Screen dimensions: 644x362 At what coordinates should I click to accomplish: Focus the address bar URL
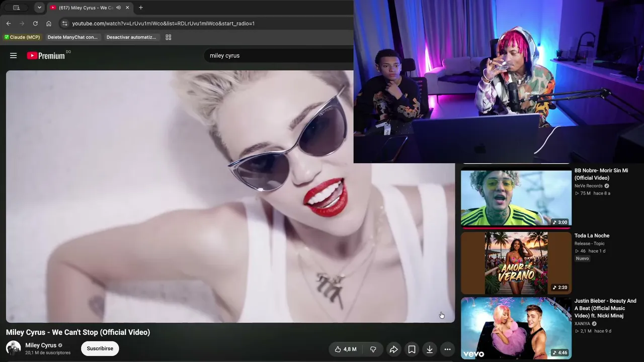point(163,24)
